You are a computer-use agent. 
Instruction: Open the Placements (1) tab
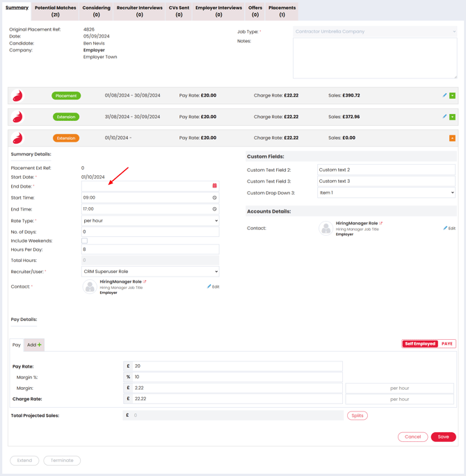(282, 11)
